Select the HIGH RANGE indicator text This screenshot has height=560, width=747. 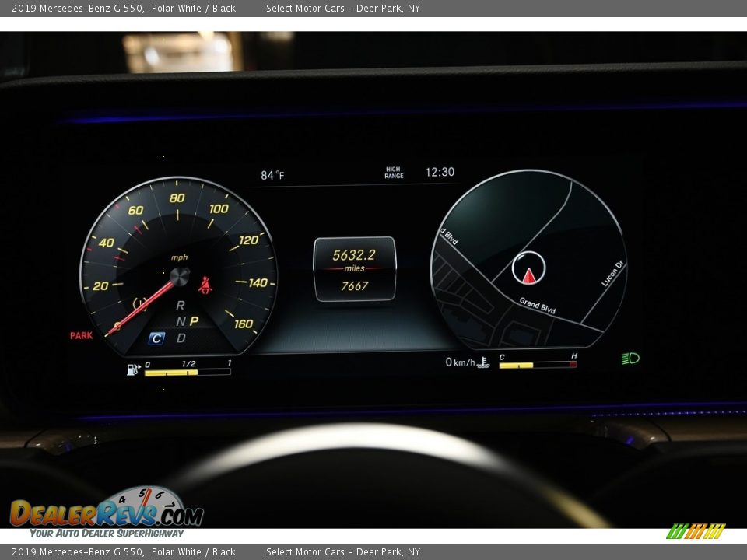pos(394,173)
